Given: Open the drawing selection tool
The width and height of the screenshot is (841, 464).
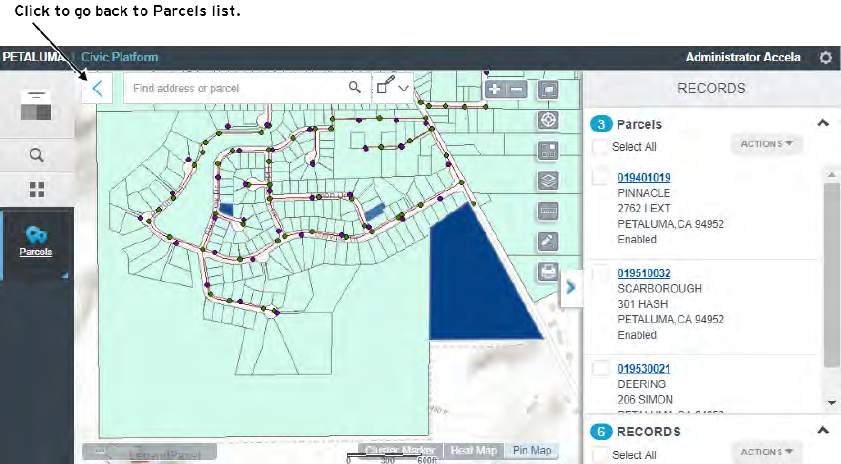Looking at the screenshot, I should click(386, 85).
